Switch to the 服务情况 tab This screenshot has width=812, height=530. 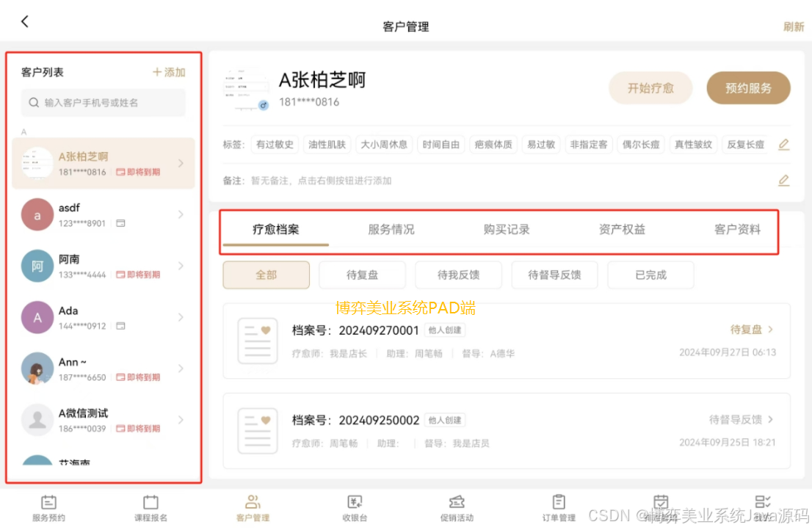coord(391,229)
